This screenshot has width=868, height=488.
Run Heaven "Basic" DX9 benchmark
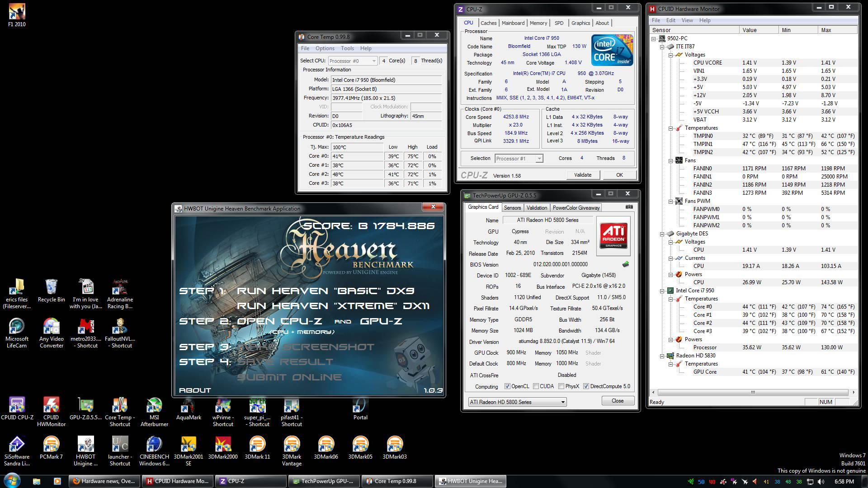pos(325,291)
